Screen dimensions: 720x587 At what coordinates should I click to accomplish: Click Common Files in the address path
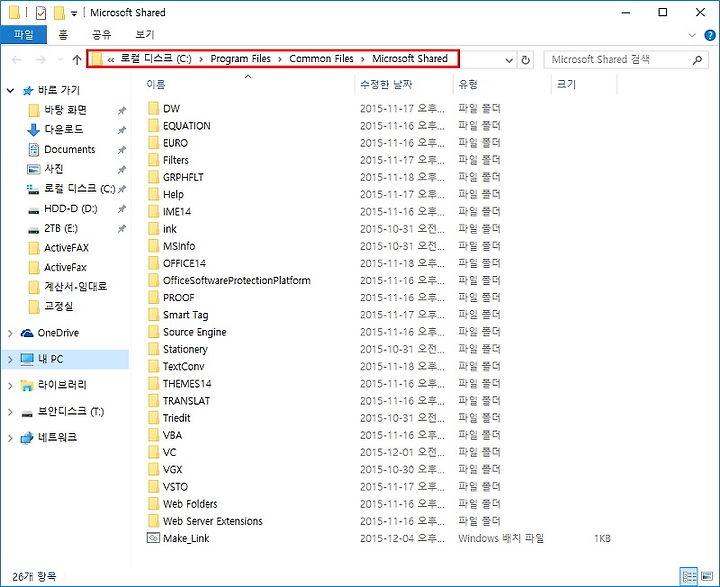(321, 59)
